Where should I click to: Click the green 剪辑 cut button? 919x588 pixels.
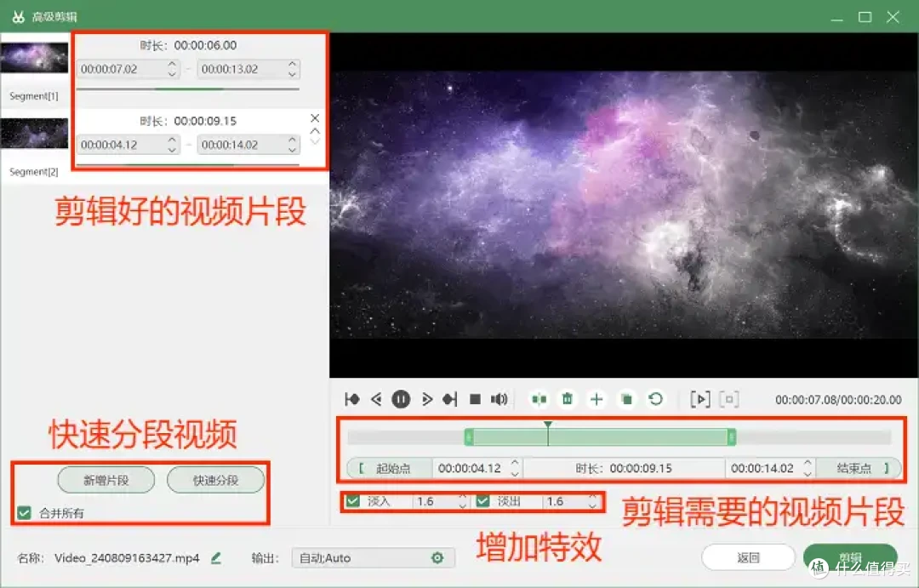850,557
